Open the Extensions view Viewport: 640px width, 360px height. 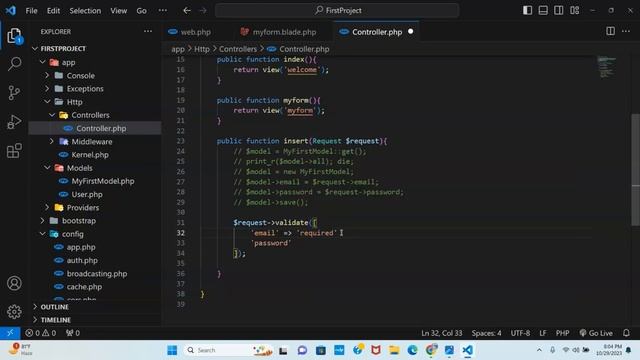point(14,151)
